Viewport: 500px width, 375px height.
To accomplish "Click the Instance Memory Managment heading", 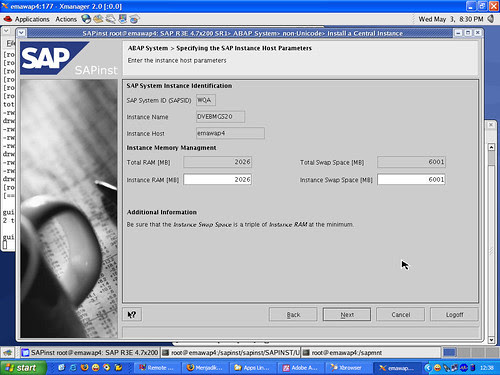I will 171,148.
